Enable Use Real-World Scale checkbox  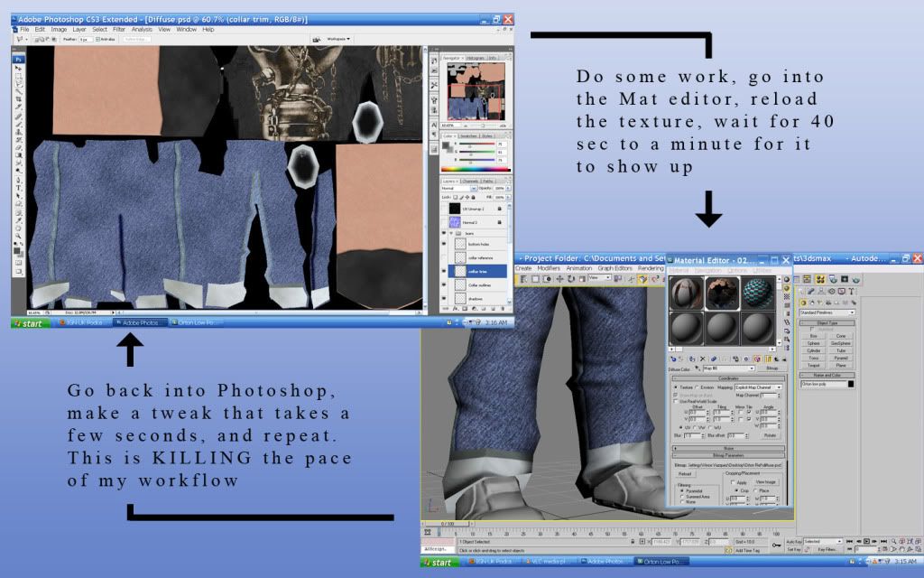coord(676,401)
